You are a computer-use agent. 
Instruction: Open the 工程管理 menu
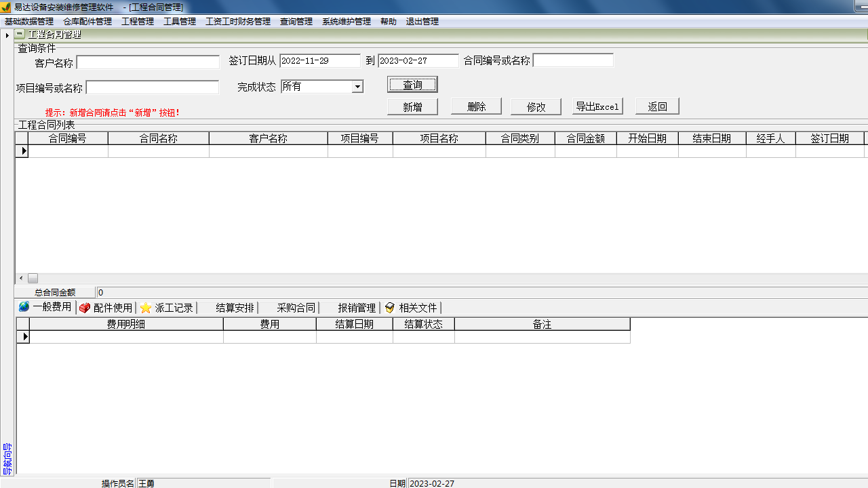(138, 22)
